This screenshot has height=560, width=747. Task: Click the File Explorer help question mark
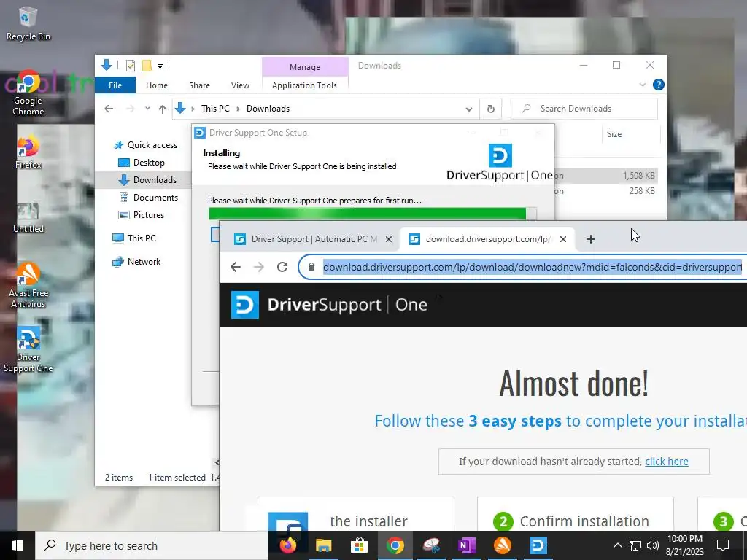pyautogui.click(x=659, y=85)
